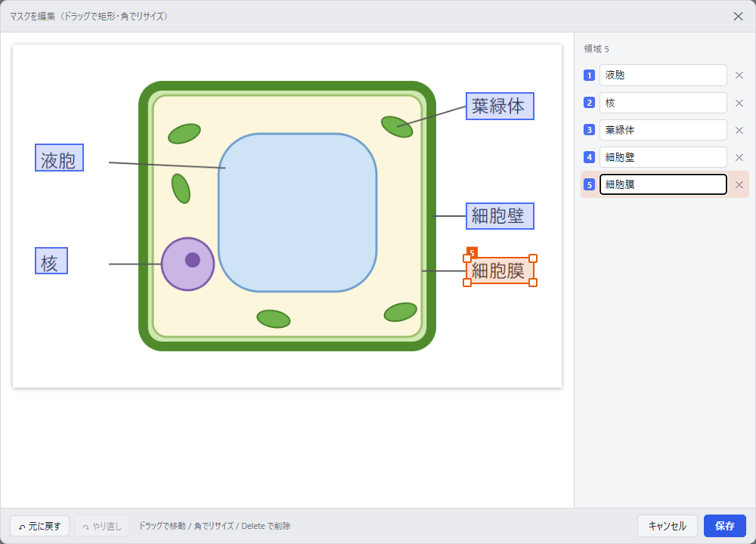Click the number 3 badge beside 葉緑体
Screen dimensions: 756x544
[x=589, y=130]
